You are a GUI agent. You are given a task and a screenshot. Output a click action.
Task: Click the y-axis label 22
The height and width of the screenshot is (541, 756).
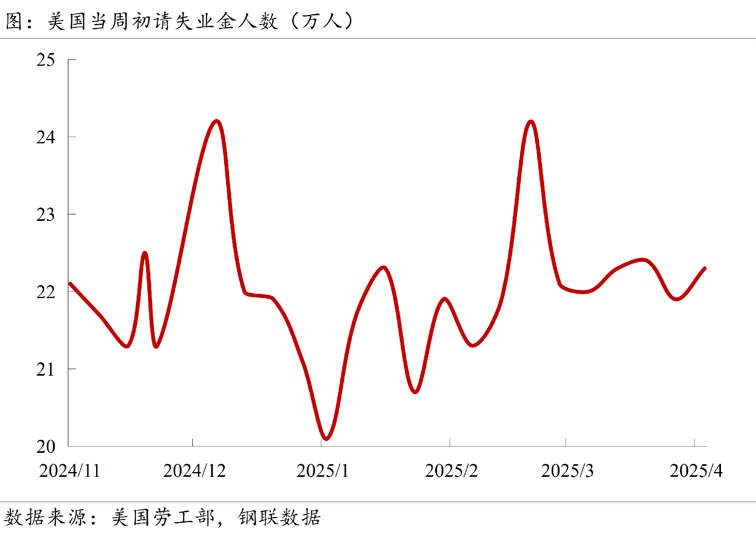(46, 292)
